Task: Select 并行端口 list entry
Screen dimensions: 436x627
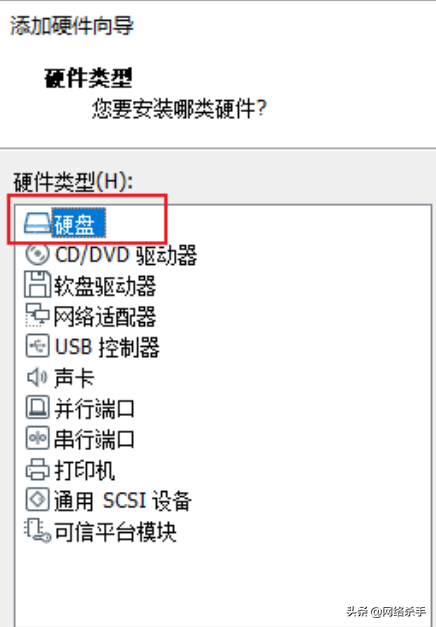Action: [94, 408]
